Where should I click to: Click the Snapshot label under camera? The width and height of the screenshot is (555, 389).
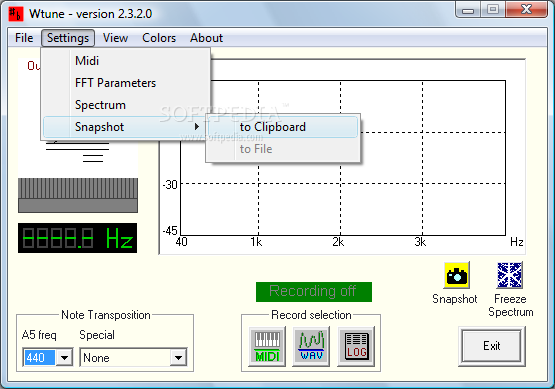(455, 299)
